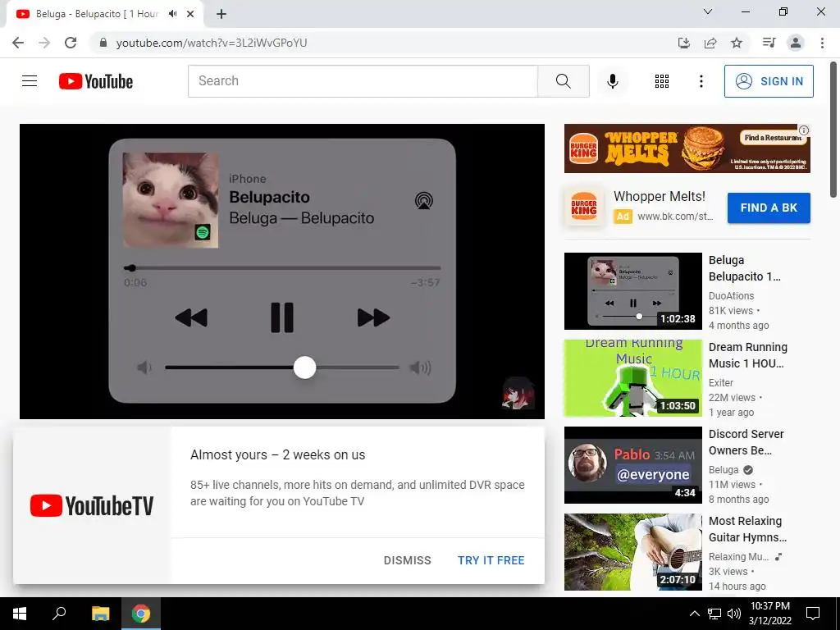Click Chrome icon in taskbar
The height and width of the screenshot is (630, 840).
coord(141,614)
